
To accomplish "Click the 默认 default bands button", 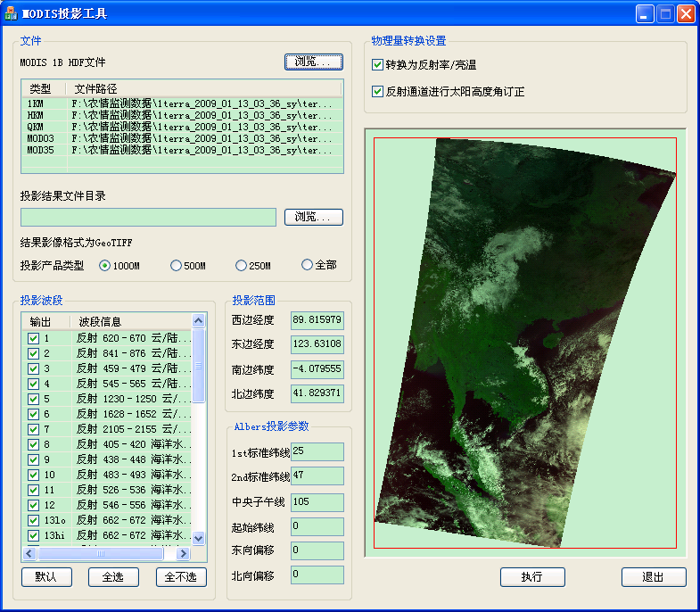I will pyautogui.click(x=46, y=576).
